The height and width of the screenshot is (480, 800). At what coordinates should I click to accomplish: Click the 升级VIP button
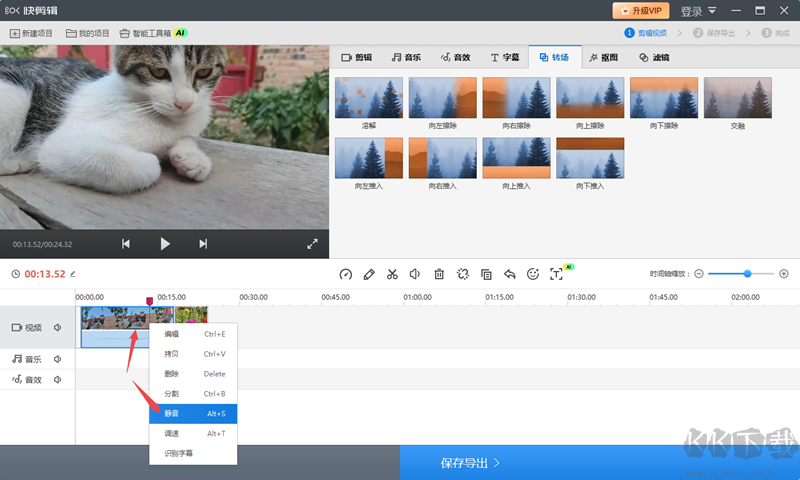(x=641, y=10)
